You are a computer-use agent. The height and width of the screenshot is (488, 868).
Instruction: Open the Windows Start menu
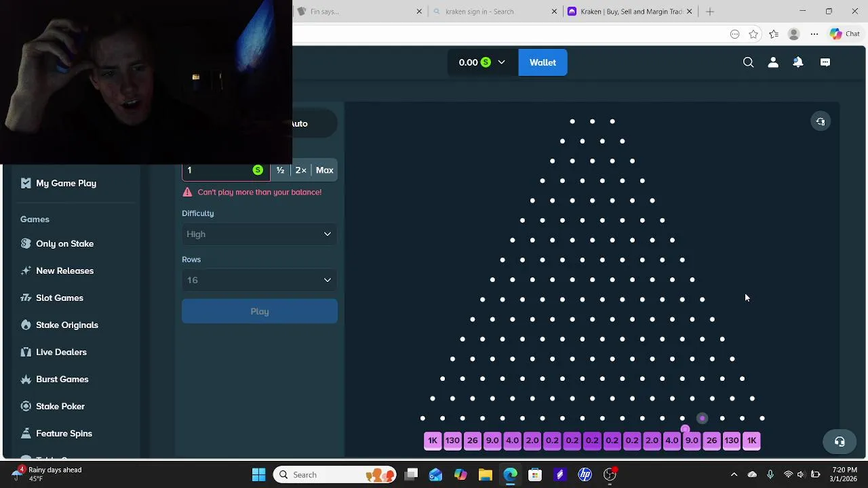(259, 474)
